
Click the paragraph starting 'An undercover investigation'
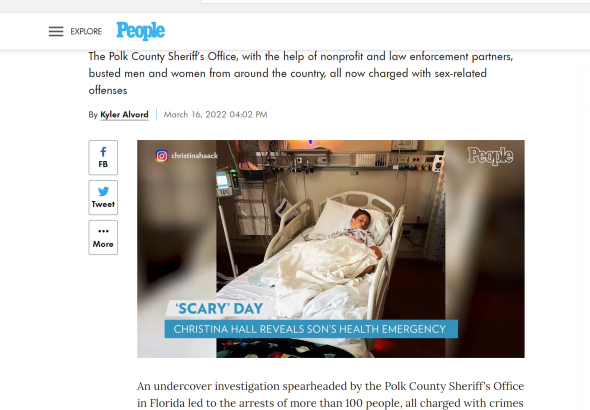click(330, 395)
